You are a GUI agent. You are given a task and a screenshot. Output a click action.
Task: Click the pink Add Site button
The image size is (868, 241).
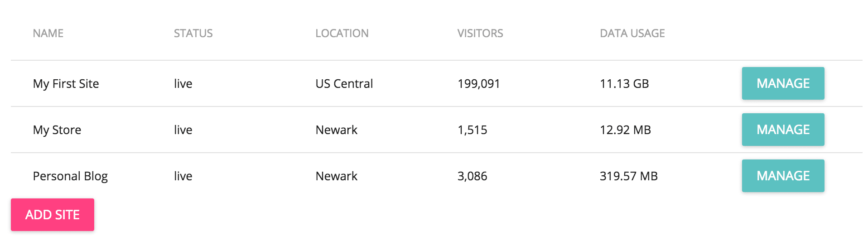coord(53,215)
